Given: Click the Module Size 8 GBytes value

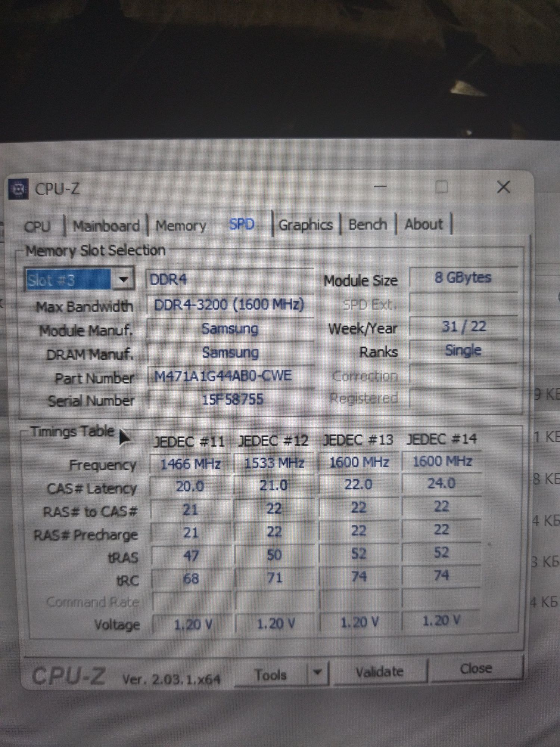Looking at the screenshot, I should pyautogui.click(x=463, y=278).
